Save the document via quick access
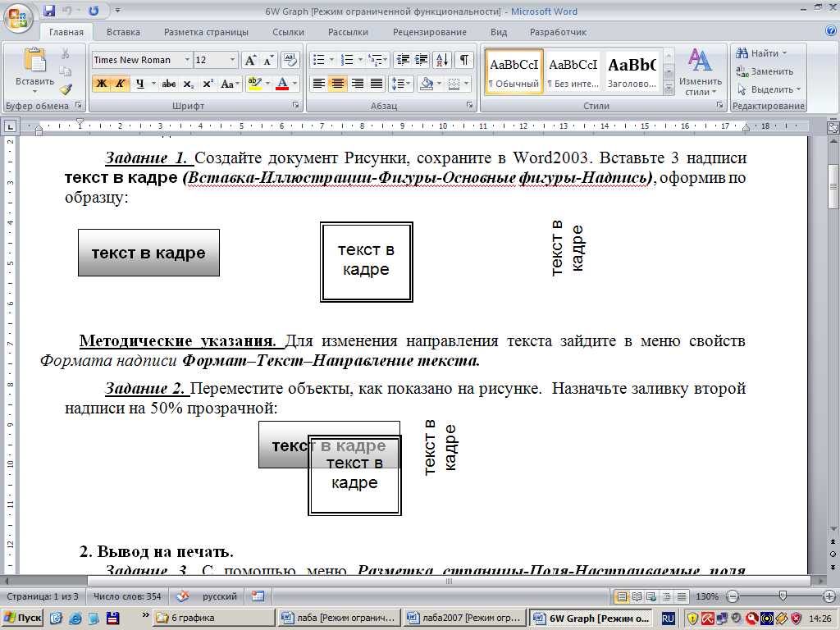Viewport: 840px width, 630px height. (49, 10)
